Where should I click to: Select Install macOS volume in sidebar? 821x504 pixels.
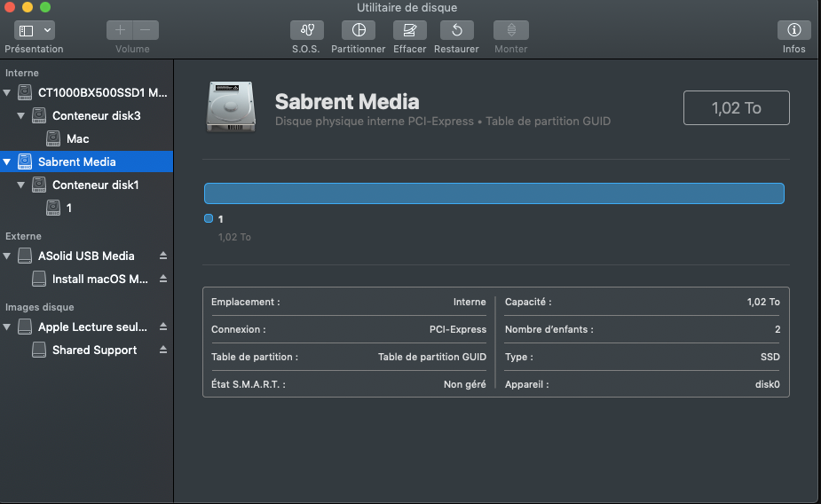(99, 279)
